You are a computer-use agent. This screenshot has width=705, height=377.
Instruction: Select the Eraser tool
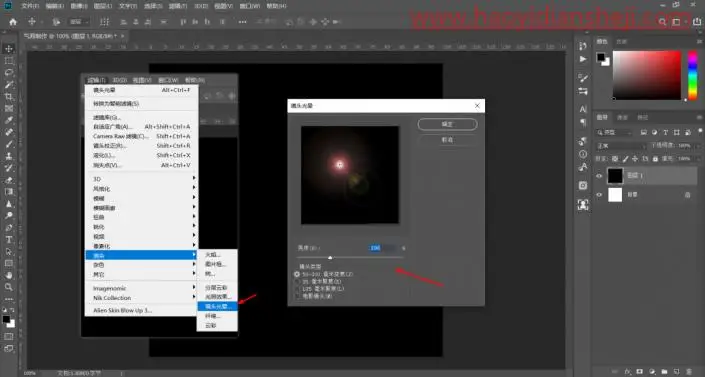pos(9,180)
